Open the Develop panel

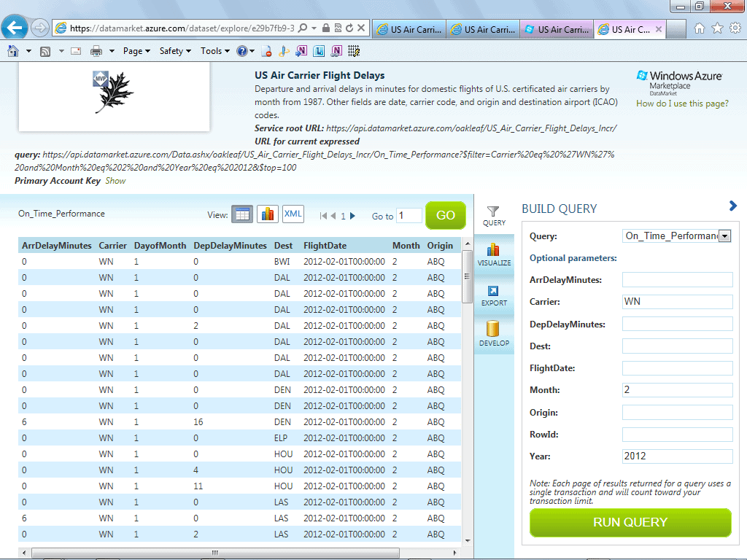pyautogui.click(x=494, y=335)
